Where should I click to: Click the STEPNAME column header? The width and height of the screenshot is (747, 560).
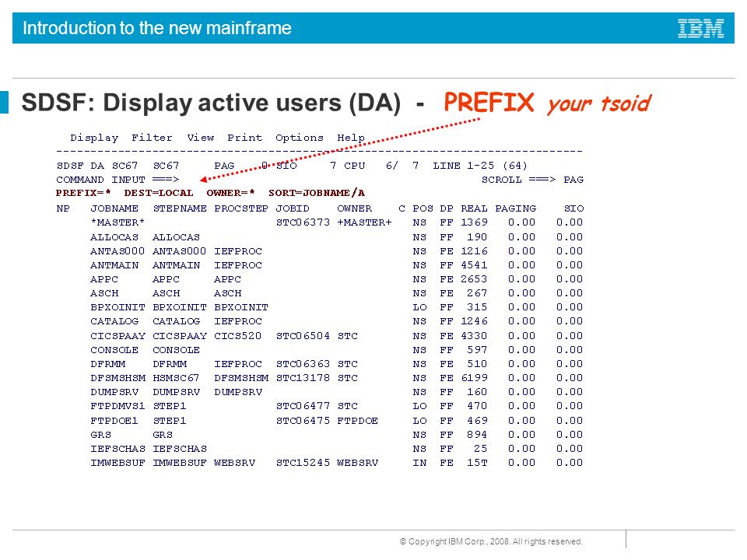coord(180,208)
